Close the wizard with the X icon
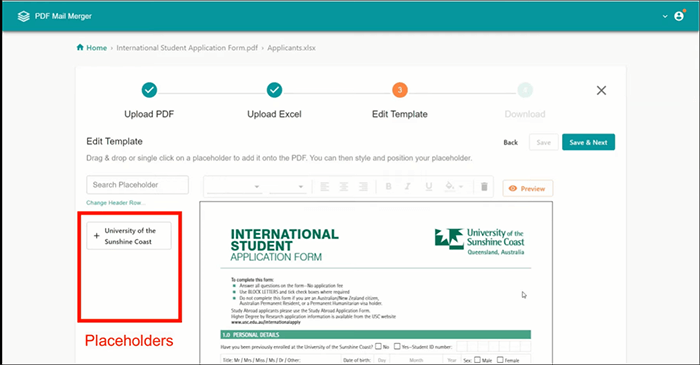This screenshot has width=700, height=365. 601,91
